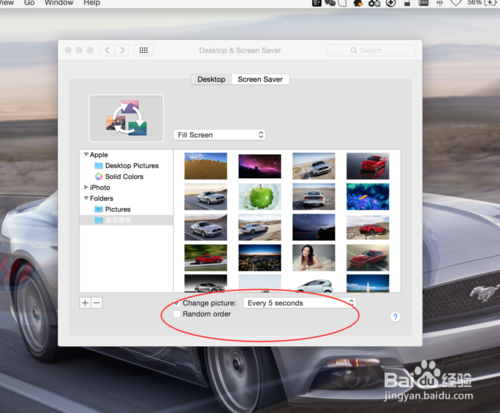
Task: Click the Folders row label
Action: [x=101, y=198]
